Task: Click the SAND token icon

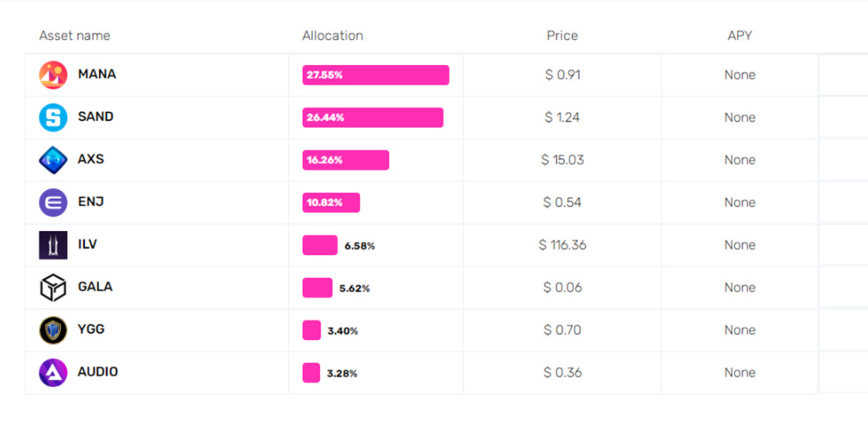Action: coord(53,117)
